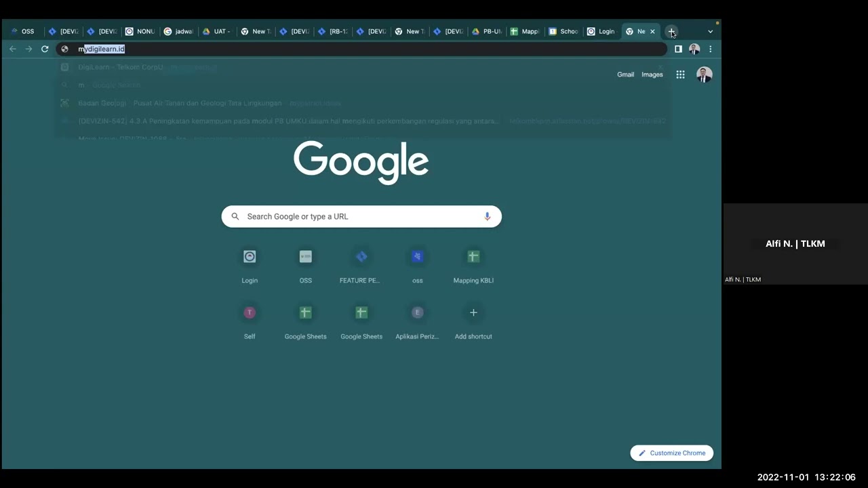Screen dimensions: 868x488
Task: Click the magnifier icon in the search box
Action: tap(235, 216)
